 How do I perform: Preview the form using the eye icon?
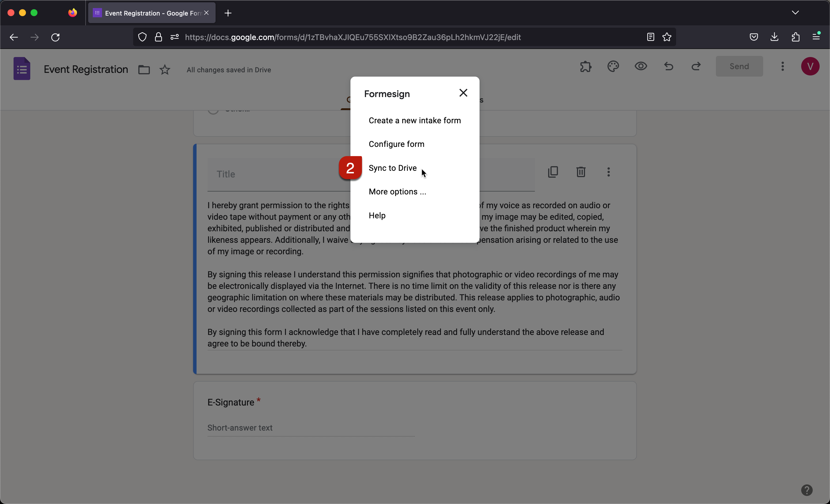(x=641, y=66)
